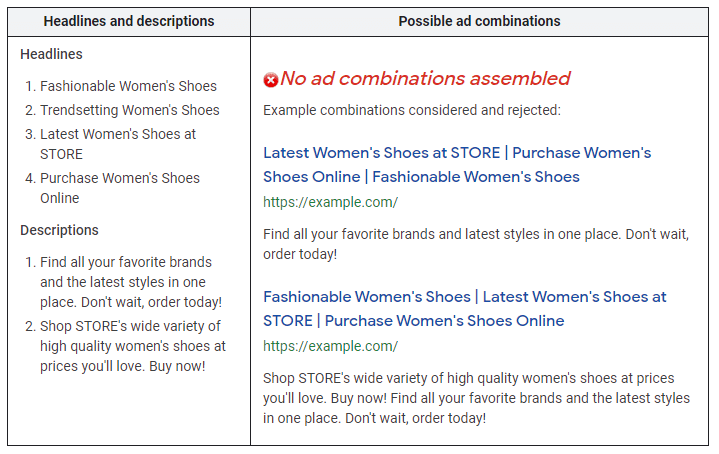Click first ad's description text
The width and height of the screenshot is (719, 454).
[x=478, y=244]
